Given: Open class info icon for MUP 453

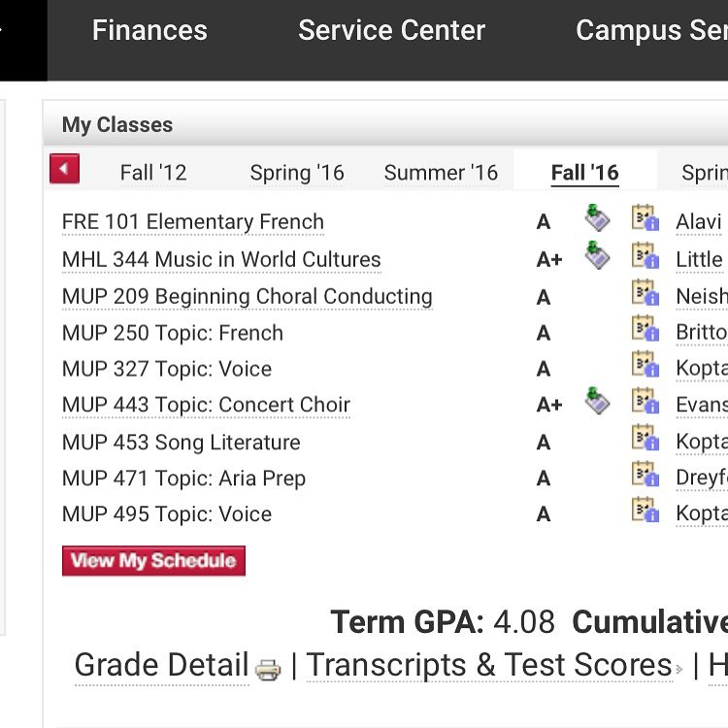Looking at the screenshot, I should click(x=645, y=439).
